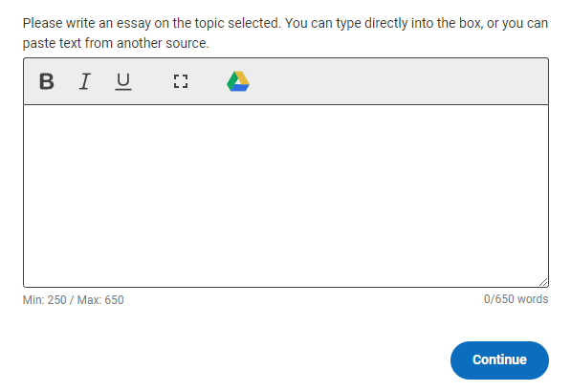The width and height of the screenshot is (571, 392).
Task: Import the essay from Google Drive
Action: pos(238,81)
